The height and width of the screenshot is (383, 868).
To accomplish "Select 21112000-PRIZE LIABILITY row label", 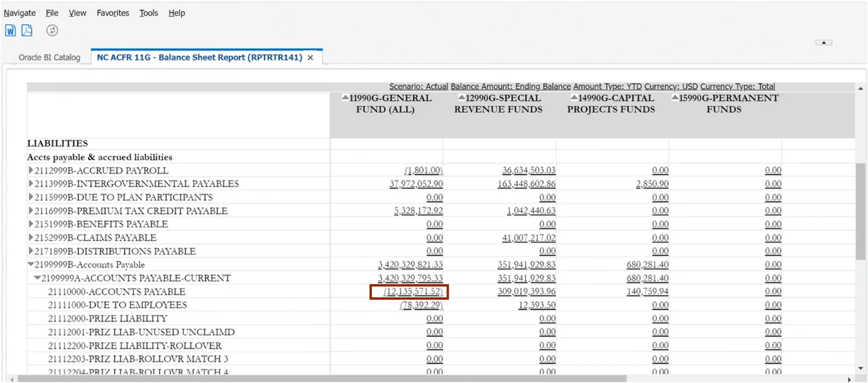I will [x=108, y=319].
